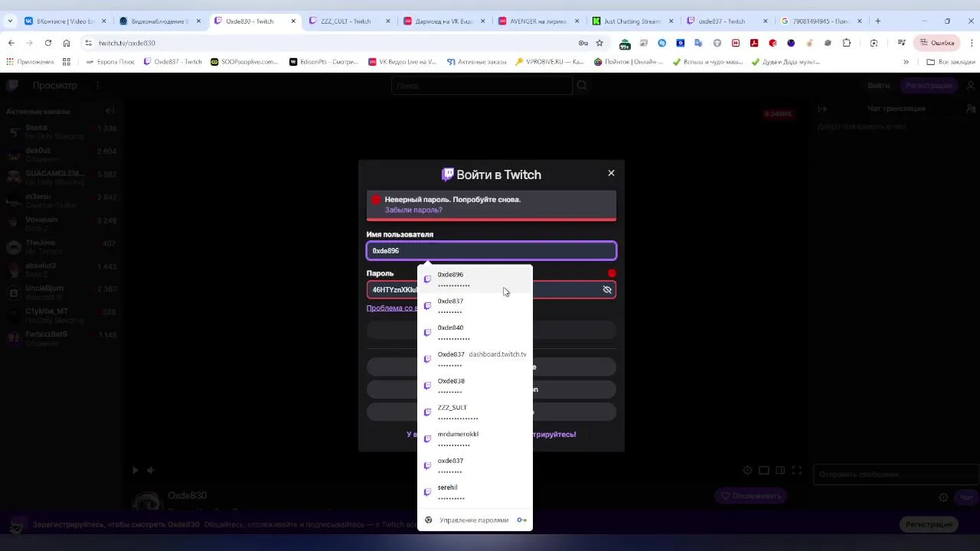Image resolution: width=980 pixels, height=551 pixels.
Task: Switch to Дармоед на VK Видео tab
Action: 446,21
